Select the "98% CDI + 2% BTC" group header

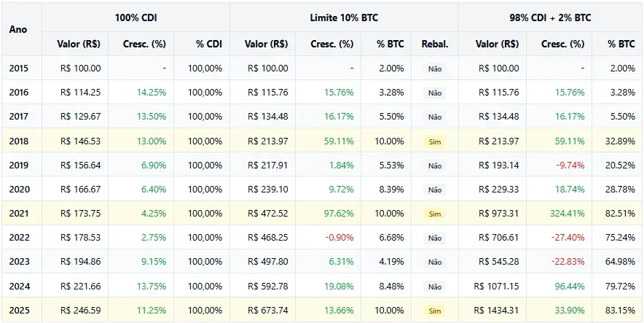(x=551, y=17)
